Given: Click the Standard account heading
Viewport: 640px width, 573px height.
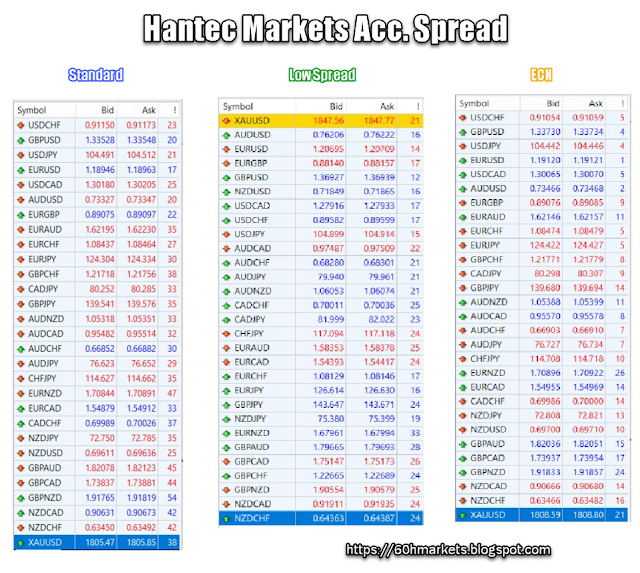Looking at the screenshot, I should click(x=96, y=75).
